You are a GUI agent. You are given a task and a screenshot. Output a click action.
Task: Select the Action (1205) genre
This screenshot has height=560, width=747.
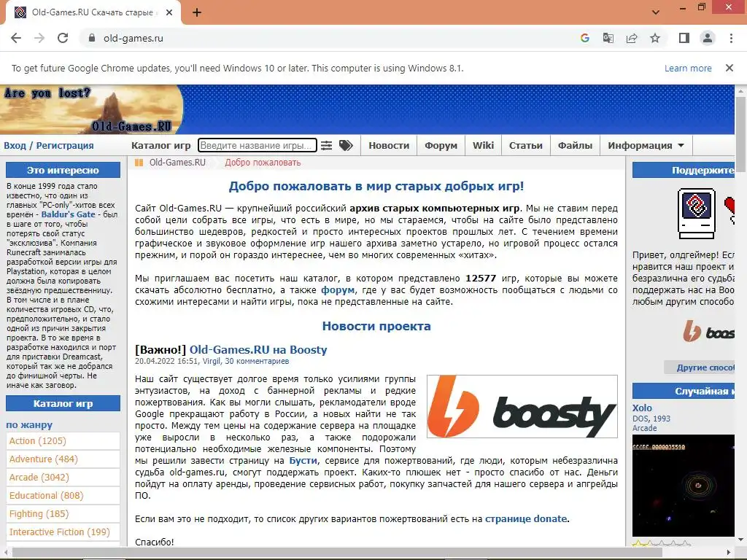pyautogui.click(x=63, y=441)
